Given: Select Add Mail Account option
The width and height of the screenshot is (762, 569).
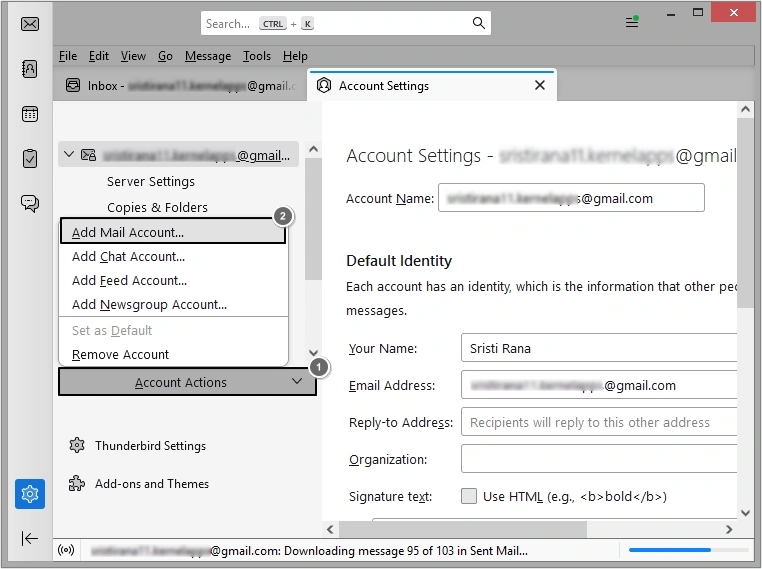Looking at the screenshot, I should [x=173, y=232].
